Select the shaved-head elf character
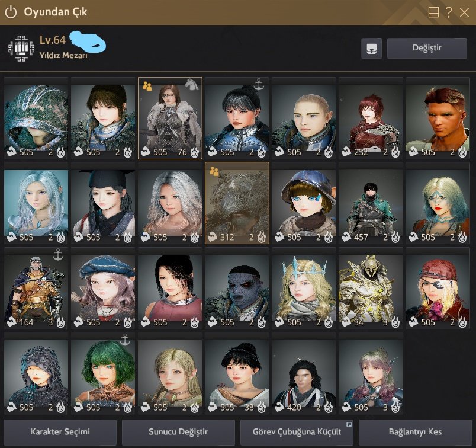Viewport: 476px width, 448px height. pyautogui.click(x=304, y=118)
